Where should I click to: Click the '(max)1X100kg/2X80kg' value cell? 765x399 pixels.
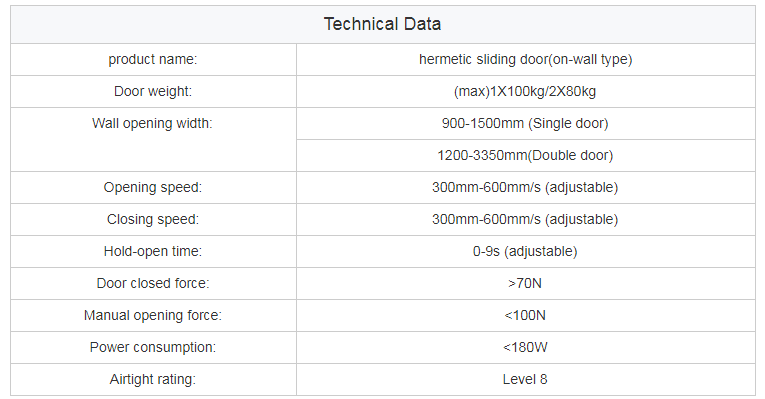pos(525,91)
